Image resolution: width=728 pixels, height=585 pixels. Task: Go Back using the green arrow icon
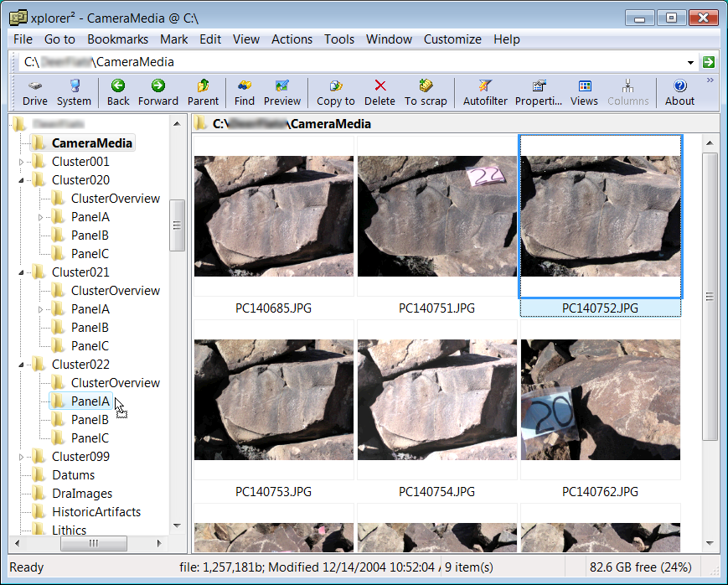tap(118, 92)
